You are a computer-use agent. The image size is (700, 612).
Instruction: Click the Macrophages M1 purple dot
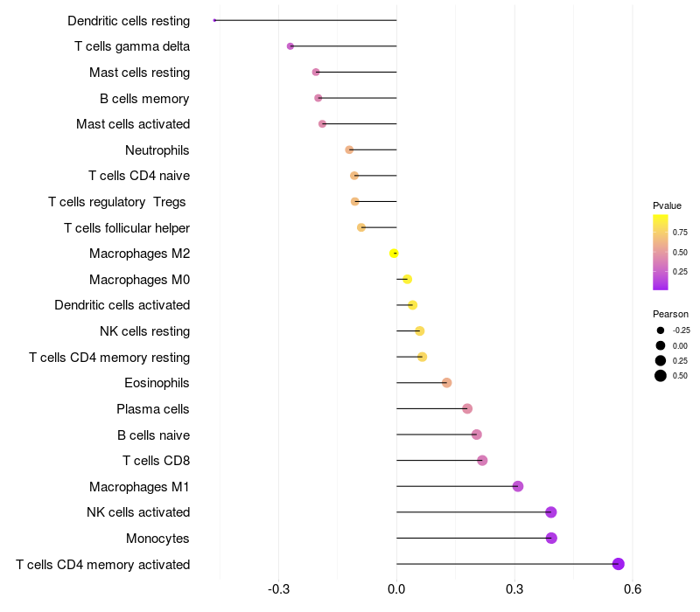(518, 486)
